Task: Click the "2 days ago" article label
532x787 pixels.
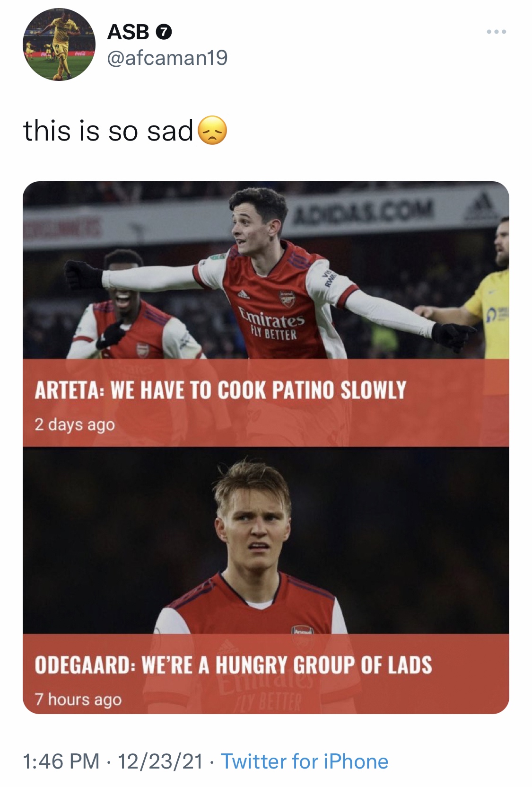Action: 74,424
